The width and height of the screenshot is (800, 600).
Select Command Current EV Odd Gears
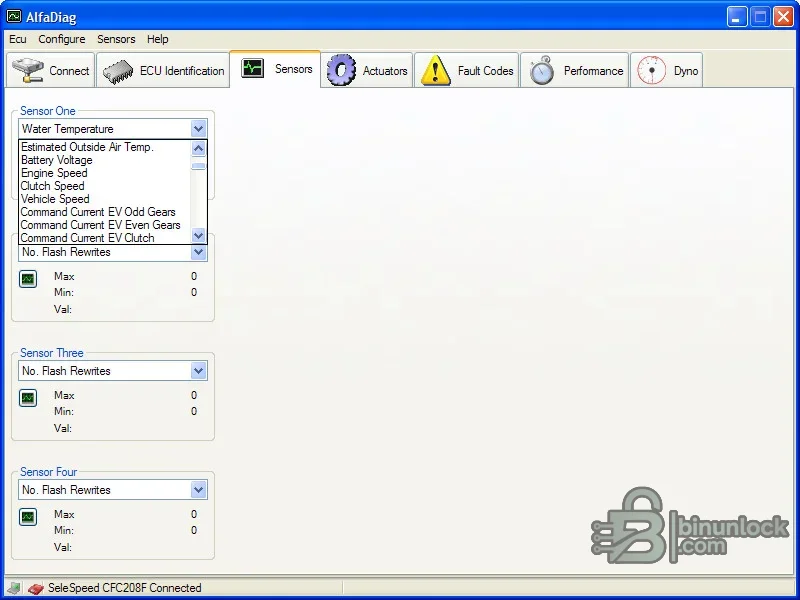point(105,212)
